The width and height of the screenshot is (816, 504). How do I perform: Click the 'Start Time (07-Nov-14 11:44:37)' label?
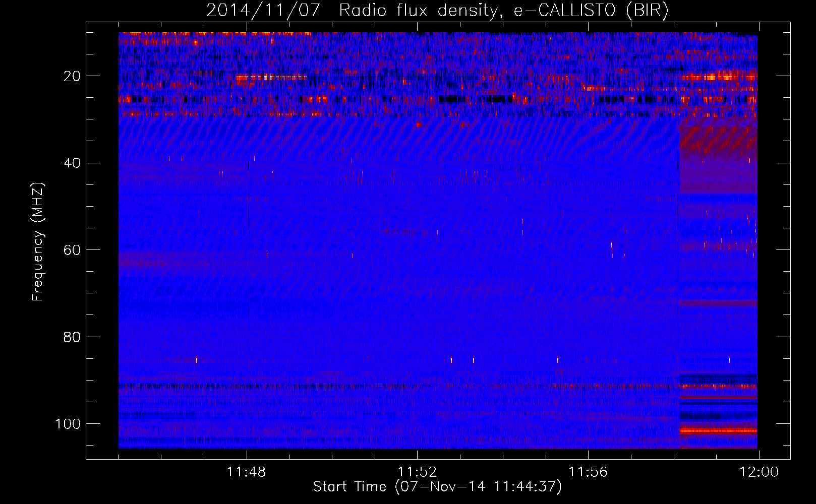click(x=437, y=487)
